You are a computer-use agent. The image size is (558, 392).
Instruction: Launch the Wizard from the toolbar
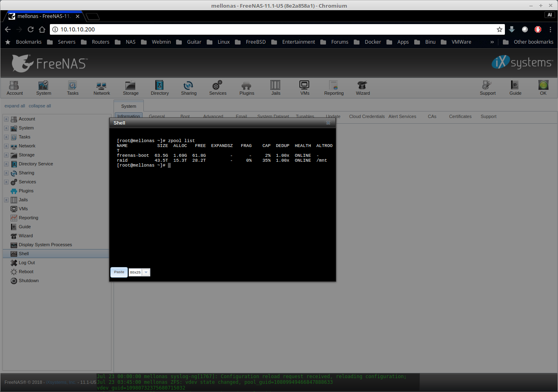point(362,88)
